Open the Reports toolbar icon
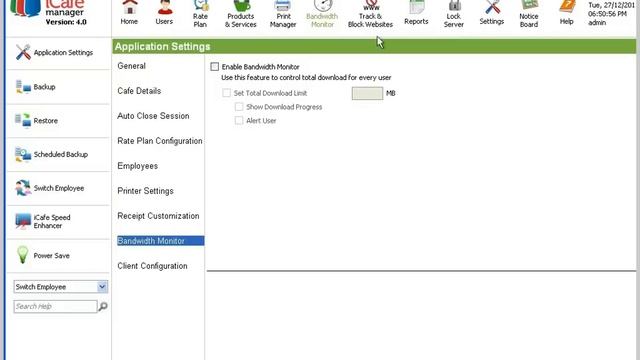The width and height of the screenshot is (640, 360). [416, 12]
